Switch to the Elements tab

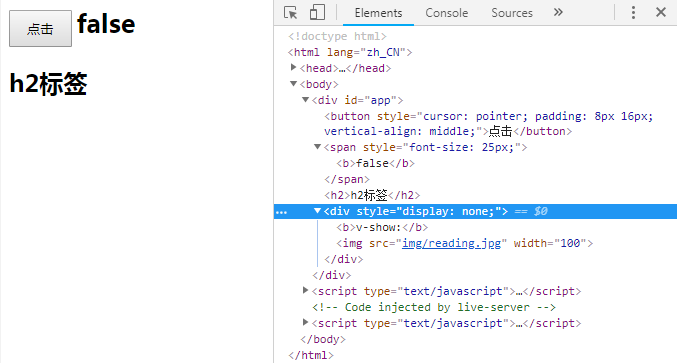click(378, 13)
